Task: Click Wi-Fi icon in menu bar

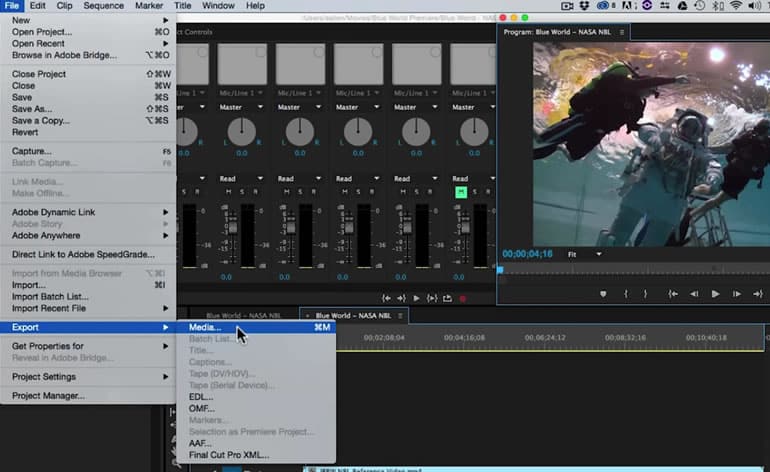Action: (735, 6)
